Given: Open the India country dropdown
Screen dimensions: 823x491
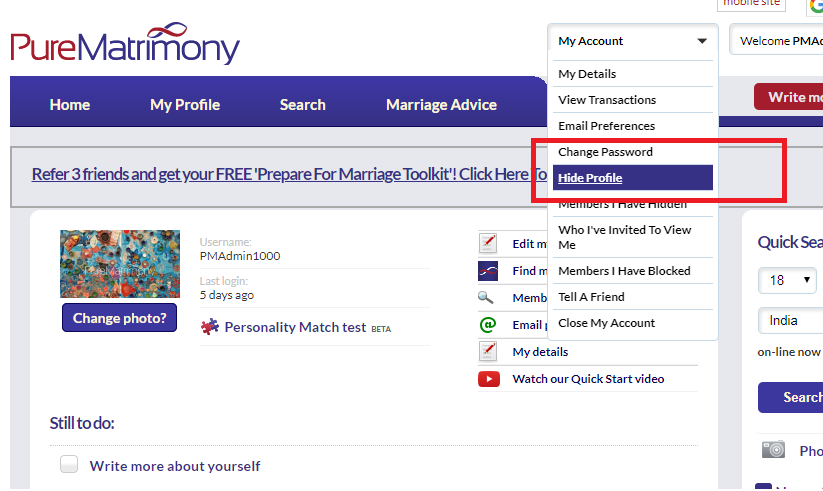Looking at the screenshot, I should tap(790, 320).
